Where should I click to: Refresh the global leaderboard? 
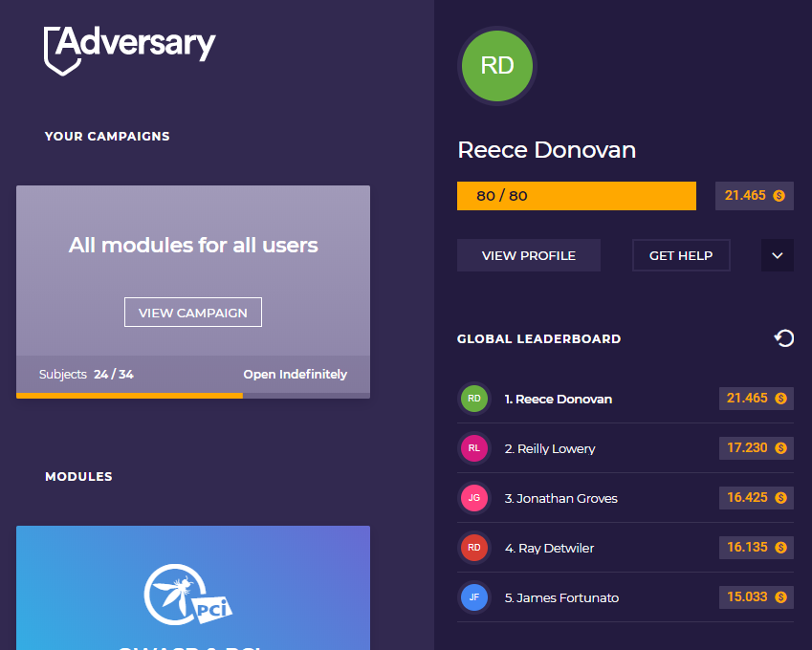point(784,338)
